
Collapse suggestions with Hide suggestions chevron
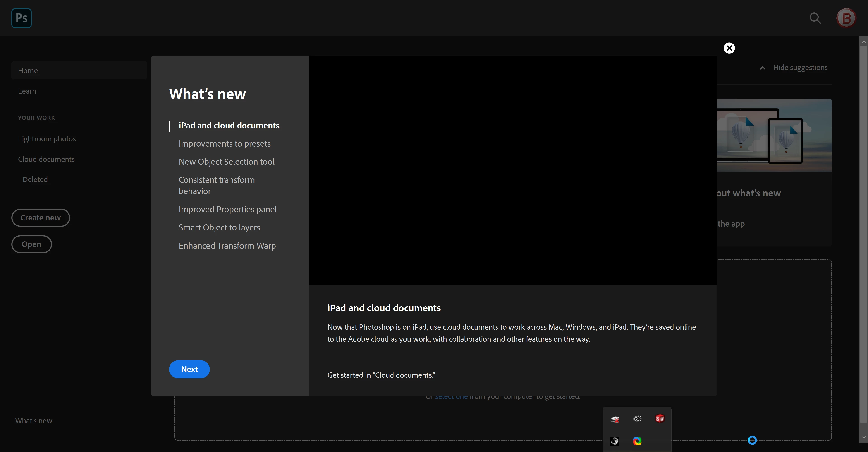pyautogui.click(x=763, y=68)
